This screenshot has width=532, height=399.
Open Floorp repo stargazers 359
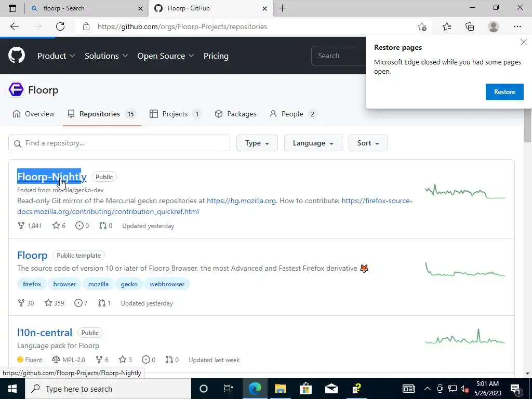tap(54, 303)
